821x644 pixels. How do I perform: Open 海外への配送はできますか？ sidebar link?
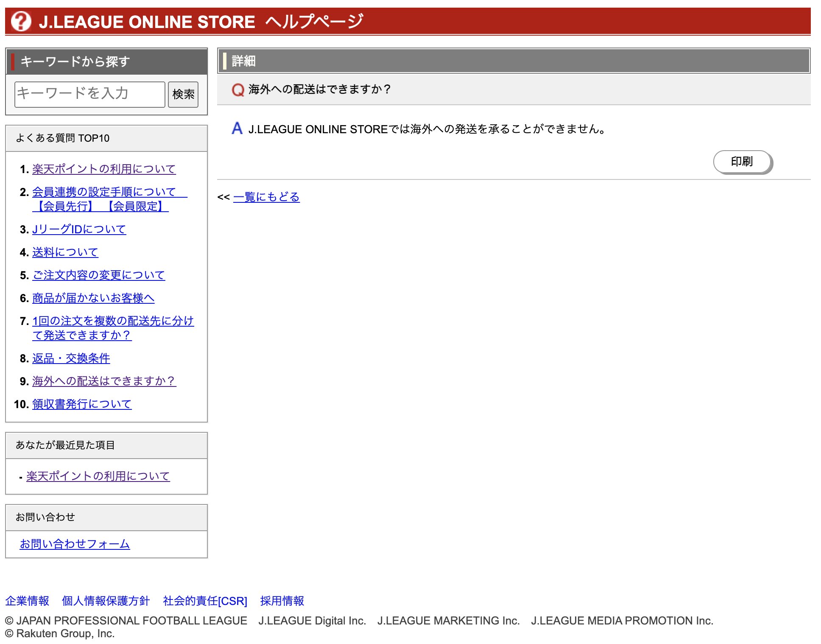pyautogui.click(x=104, y=381)
